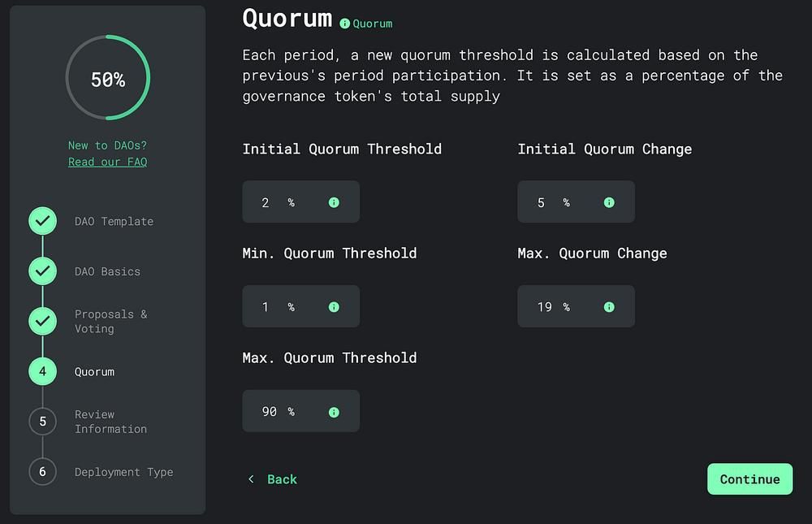Click the DAO Basics completed checkmark
Screen dimensions: 812x524
[43, 271]
